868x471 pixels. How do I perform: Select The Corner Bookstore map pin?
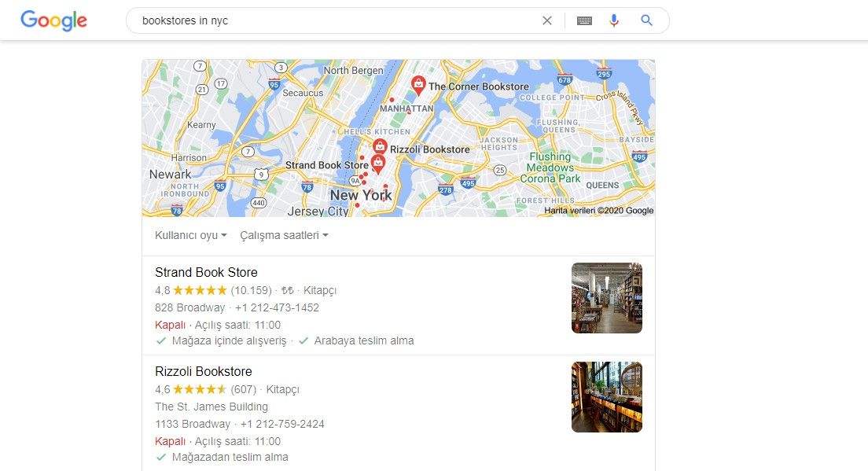418,85
